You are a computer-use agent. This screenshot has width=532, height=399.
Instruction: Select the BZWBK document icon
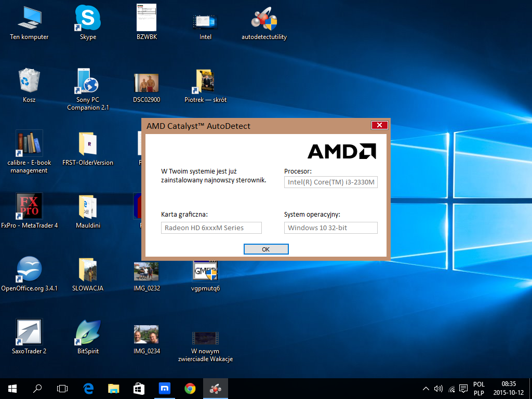[147, 22]
